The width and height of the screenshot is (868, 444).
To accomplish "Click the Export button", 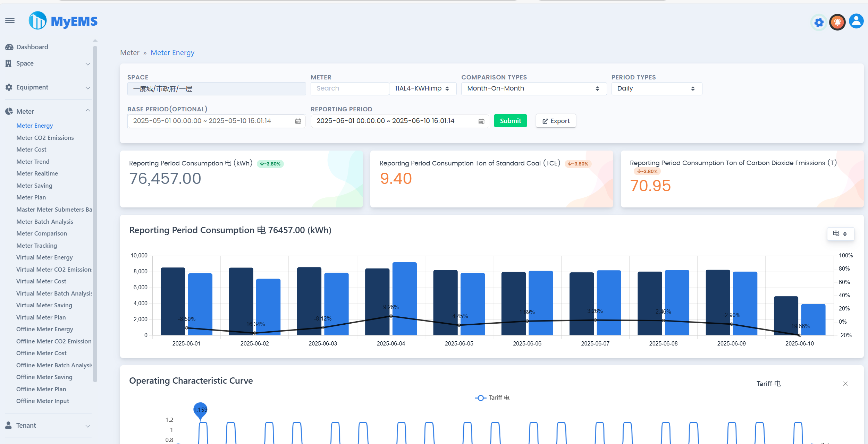I will (x=556, y=121).
